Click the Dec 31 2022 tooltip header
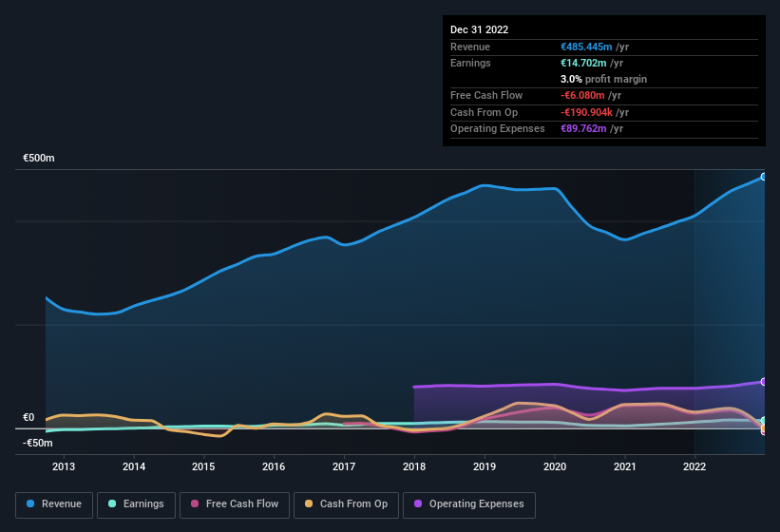Screen dimensions: 780x532 [x=480, y=29]
